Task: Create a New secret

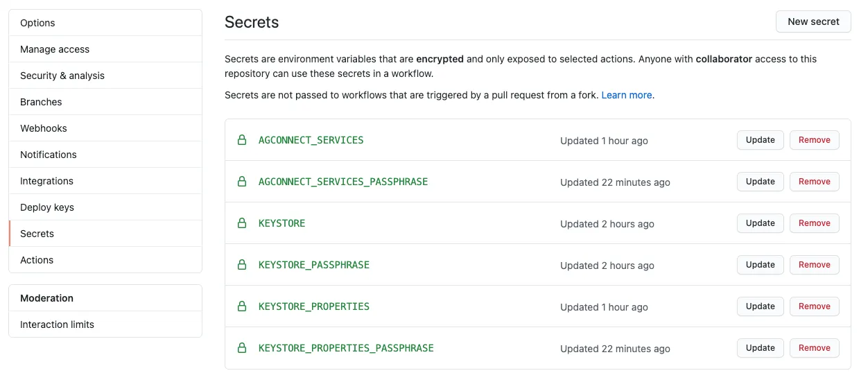Action: tap(813, 21)
